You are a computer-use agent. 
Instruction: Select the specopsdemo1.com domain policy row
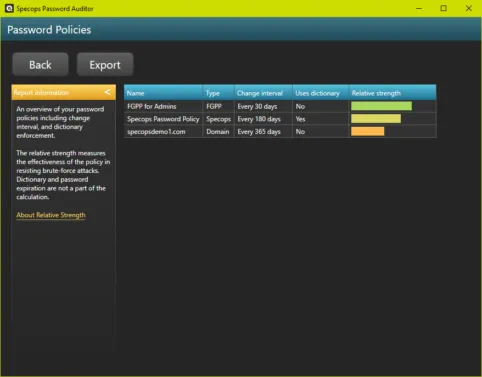click(x=280, y=132)
